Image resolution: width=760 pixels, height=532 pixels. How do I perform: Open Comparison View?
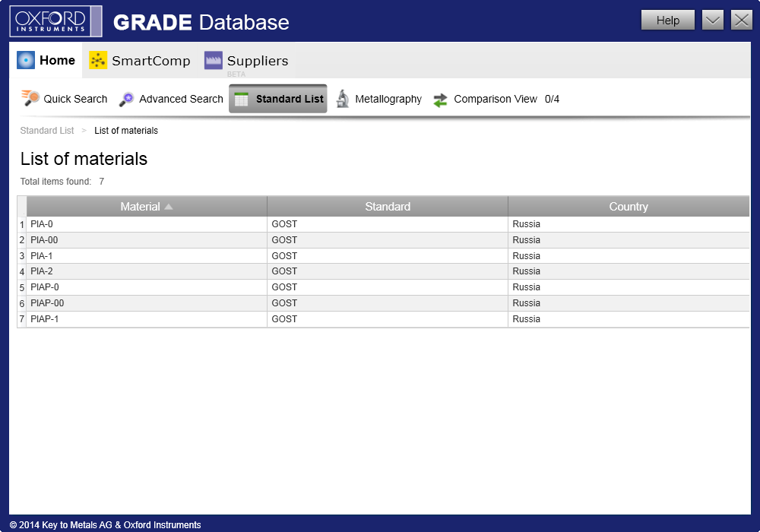click(x=496, y=99)
